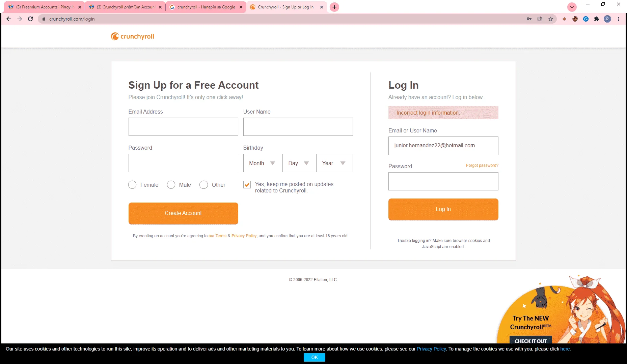Close the Crunchyroll Sign Up tab
The image size is (627, 364).
coord(322,7)
